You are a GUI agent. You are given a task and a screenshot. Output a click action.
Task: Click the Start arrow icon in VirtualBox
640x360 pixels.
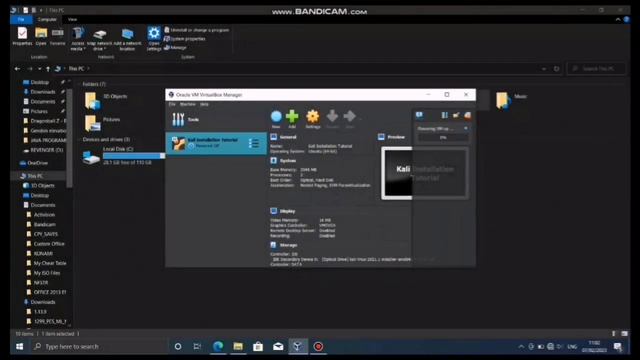(x=349, y=116)
